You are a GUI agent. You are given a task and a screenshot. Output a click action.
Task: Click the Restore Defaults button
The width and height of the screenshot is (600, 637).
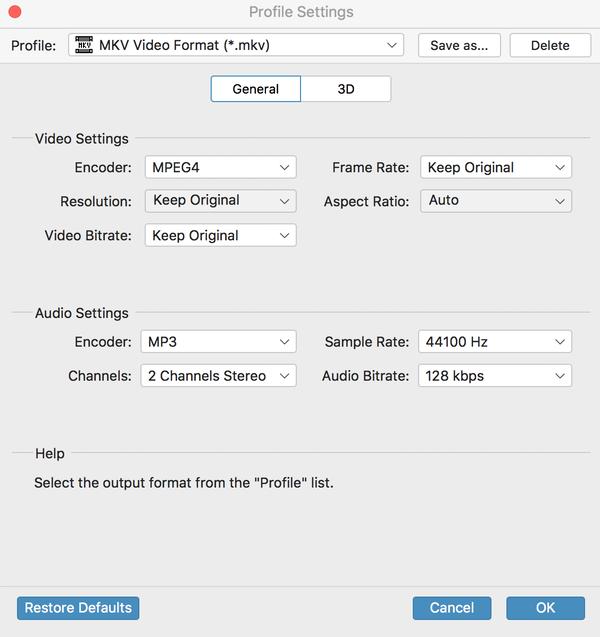[78, 608]
